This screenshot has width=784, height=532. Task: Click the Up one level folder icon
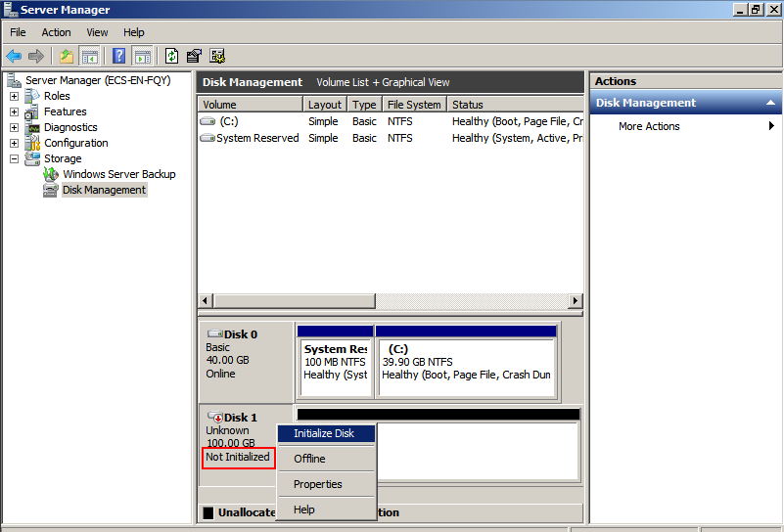pos(66,56)
